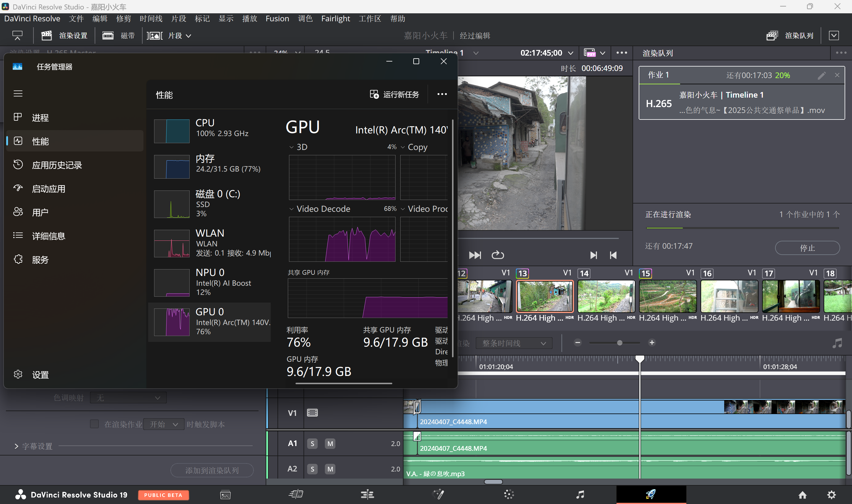Click zoom out minus button
Screen dimensions: 852x504
pyautogui.click(x=577, y=343)
